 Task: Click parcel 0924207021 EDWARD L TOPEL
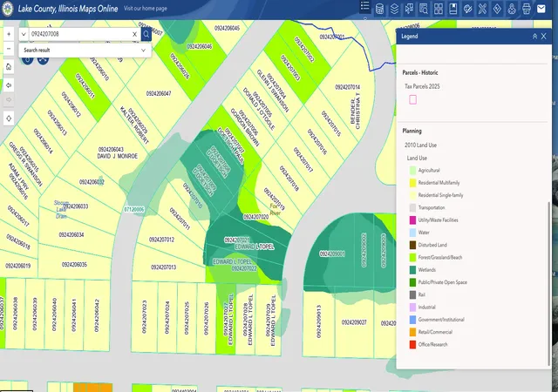249,244
